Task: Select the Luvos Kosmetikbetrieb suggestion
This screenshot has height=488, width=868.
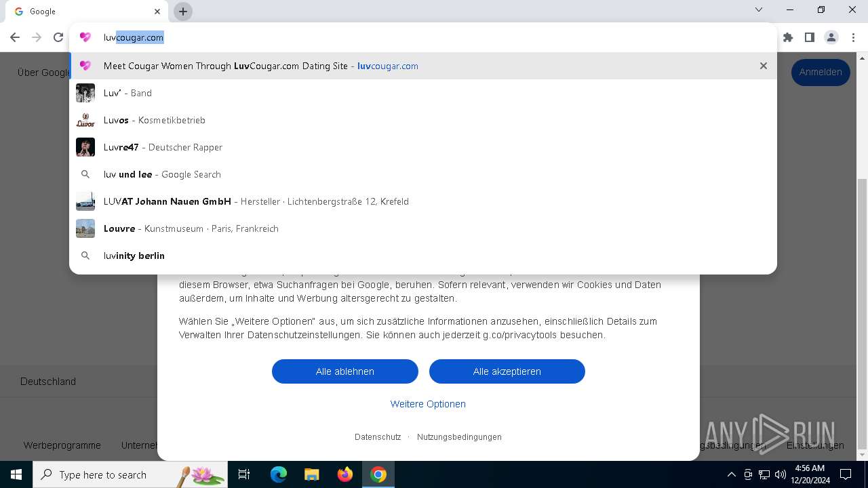Action: click(423, 120)
